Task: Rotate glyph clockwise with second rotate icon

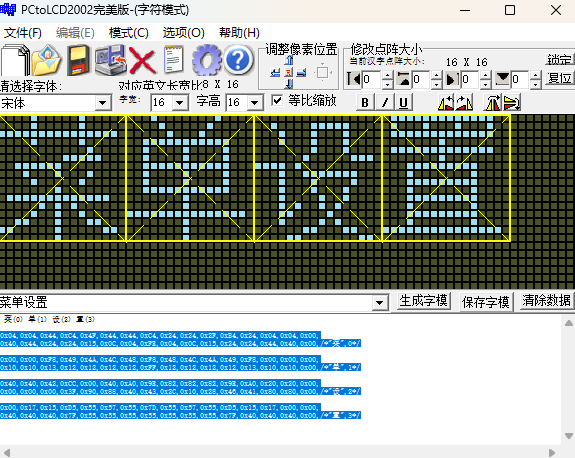Action: coord(464,102)
